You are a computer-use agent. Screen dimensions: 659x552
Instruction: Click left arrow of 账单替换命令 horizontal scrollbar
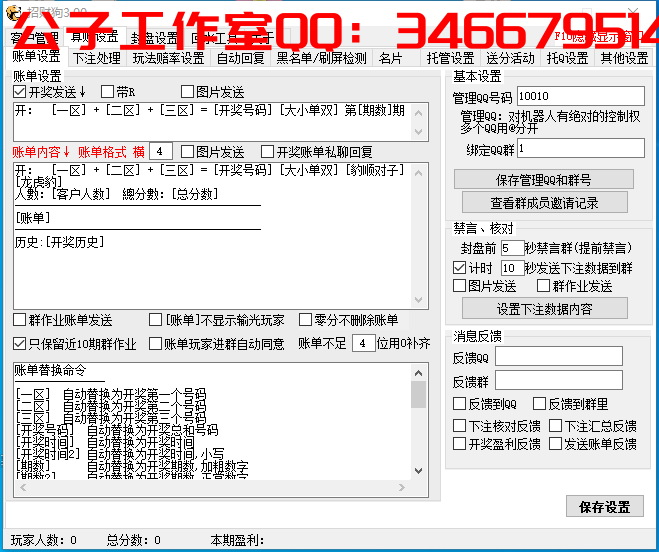coord(23,487)
